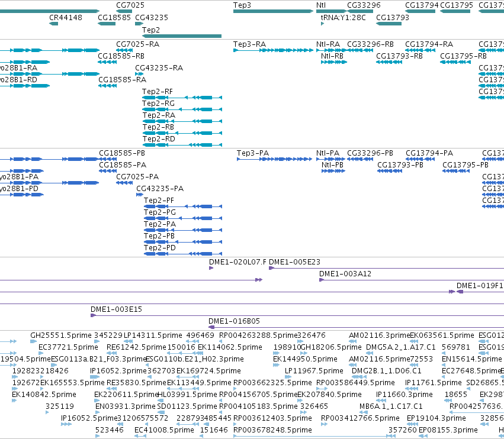Select the Tep2-PA protein label
Viewport: 504px width, 439px height.
point(160,224)
